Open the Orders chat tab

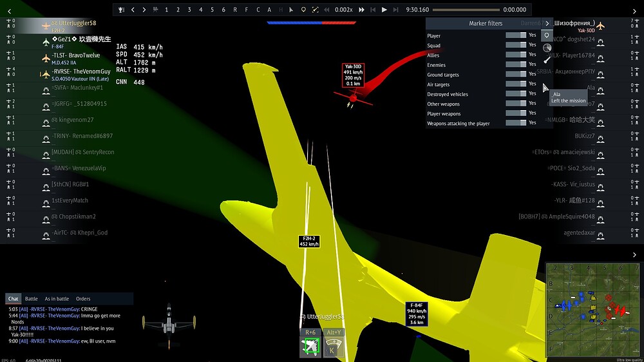click(83, 299)
